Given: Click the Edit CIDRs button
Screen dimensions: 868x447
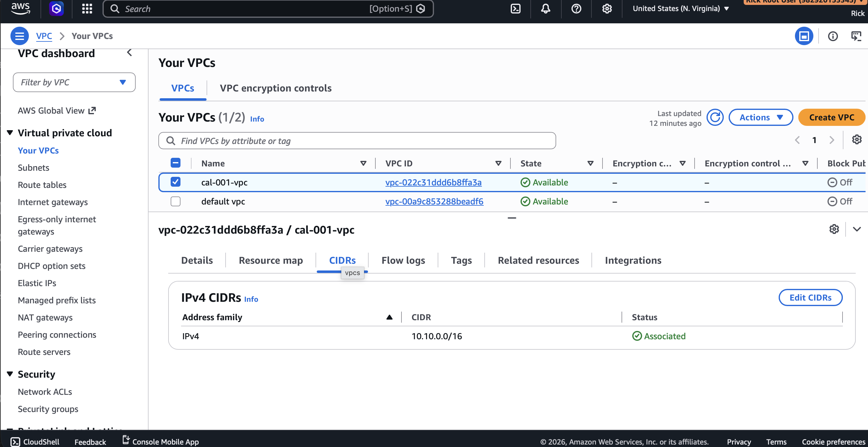Looking at the screenshot, I should 810,297.
